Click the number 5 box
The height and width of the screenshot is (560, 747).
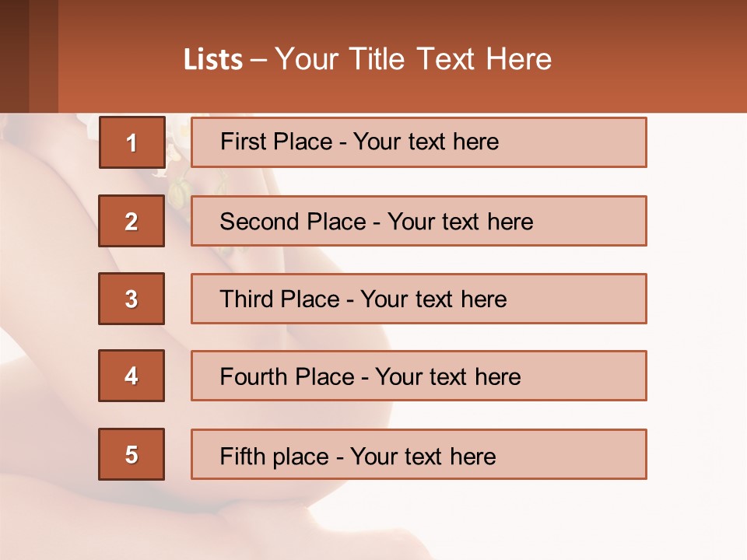click(x=132, y=454)
